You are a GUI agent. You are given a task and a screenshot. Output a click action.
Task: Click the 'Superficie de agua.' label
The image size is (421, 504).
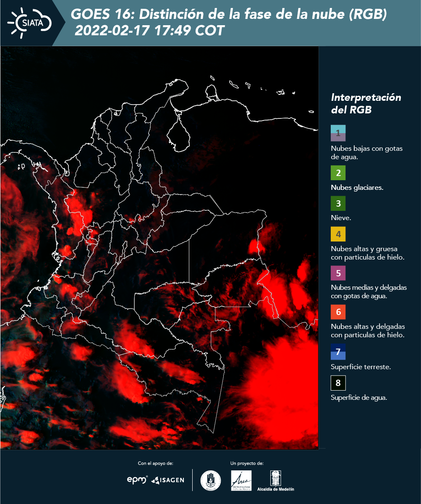pos(358,398)
